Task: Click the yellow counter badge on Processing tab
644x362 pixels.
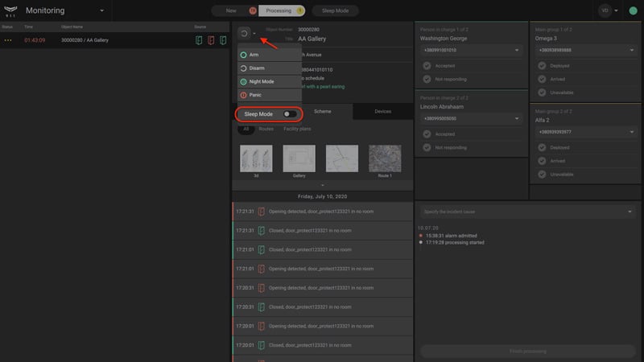Action: tap(300, 10)
